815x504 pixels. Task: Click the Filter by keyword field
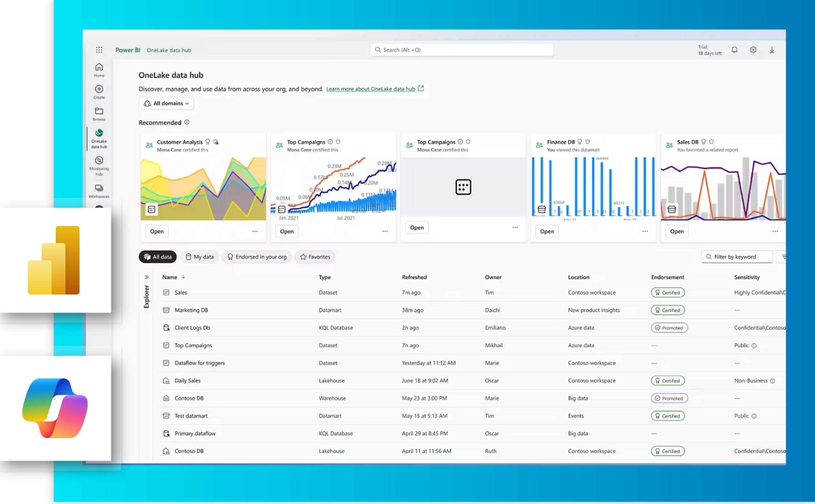click(x=737, y=257)
